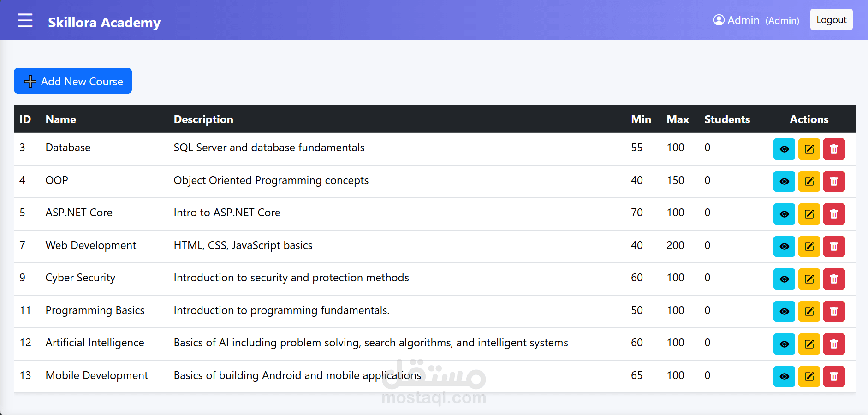Click the Name column header
This screenshot has height=415, width=868.
pyautogui.click(x=61, y=119)
